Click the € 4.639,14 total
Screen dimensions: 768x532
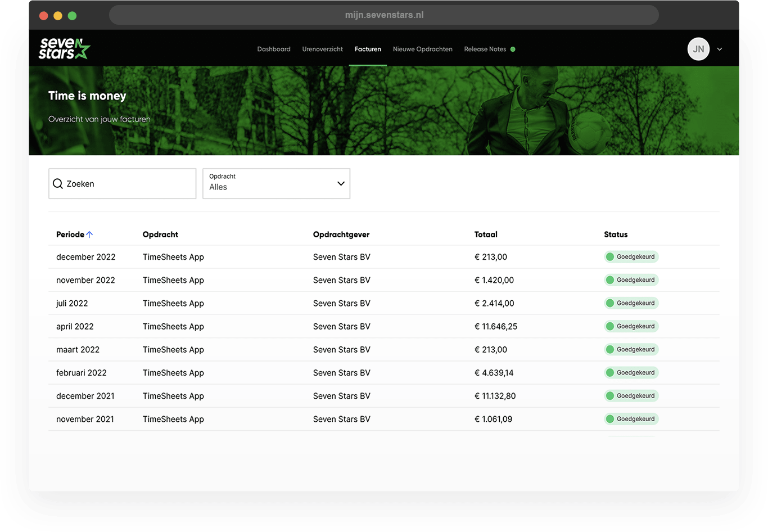click(494, 373)
